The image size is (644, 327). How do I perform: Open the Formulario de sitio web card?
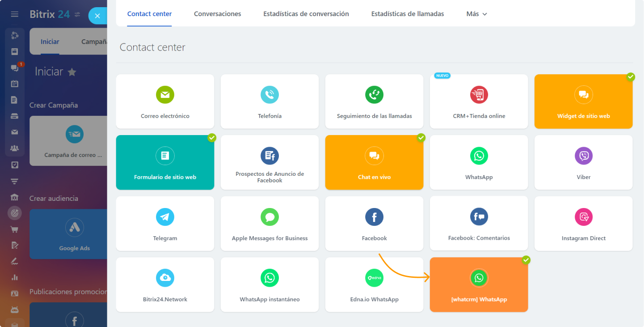[x=165, y=162]
